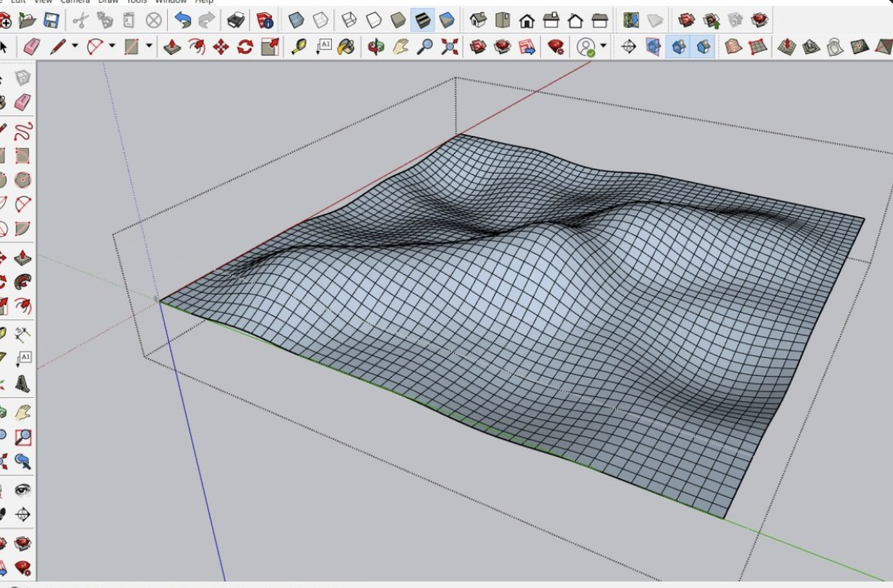
Task: Click the Zoom Extents icon in top toolbar
Action: [450, 47]
